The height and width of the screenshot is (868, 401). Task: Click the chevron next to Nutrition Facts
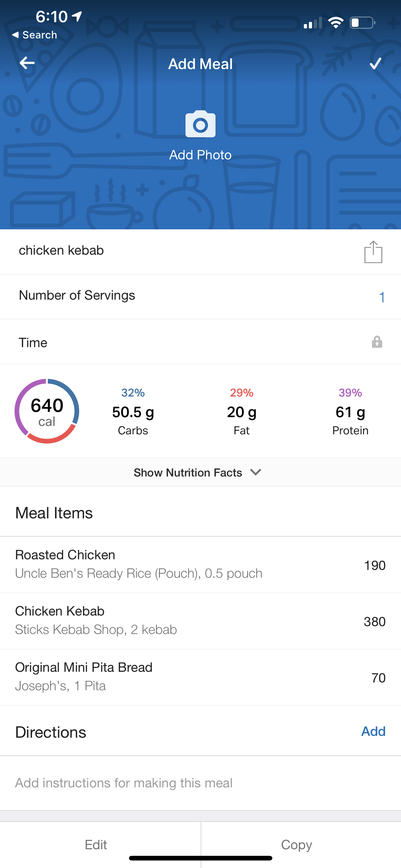[256, 472]
